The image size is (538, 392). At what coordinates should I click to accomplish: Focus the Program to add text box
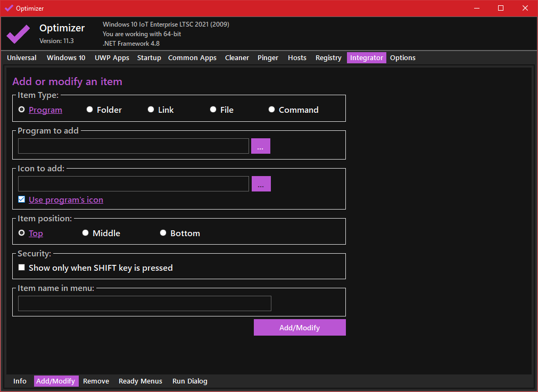click(x=133, y=146)
